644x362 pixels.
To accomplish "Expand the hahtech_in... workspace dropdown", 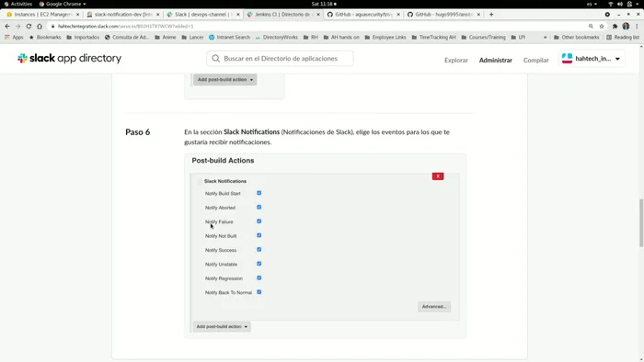I will [x=592, y=59].
